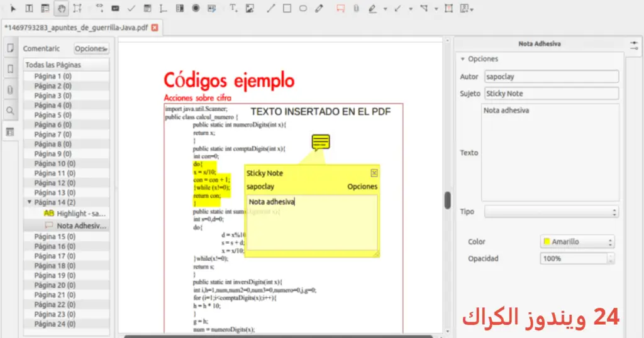Screen dimensions: 644x338
Task: Select the radio button form tool
Action: [x=196, y=8]
